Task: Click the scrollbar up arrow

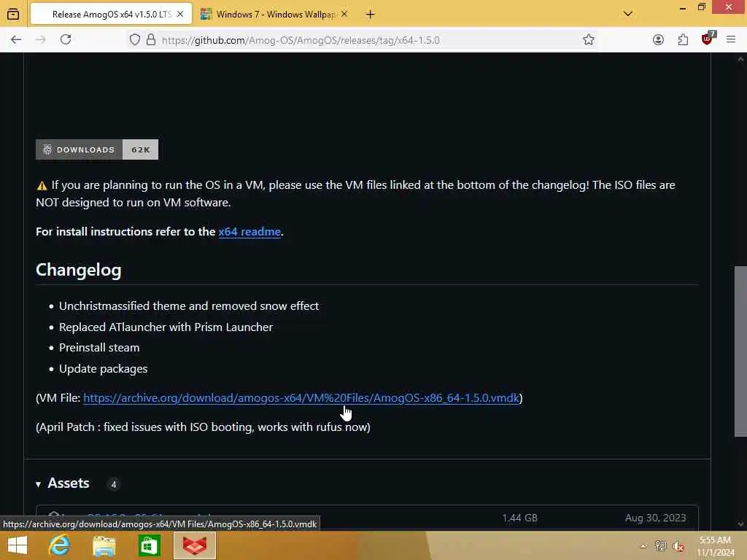Action: pos(740,60)
